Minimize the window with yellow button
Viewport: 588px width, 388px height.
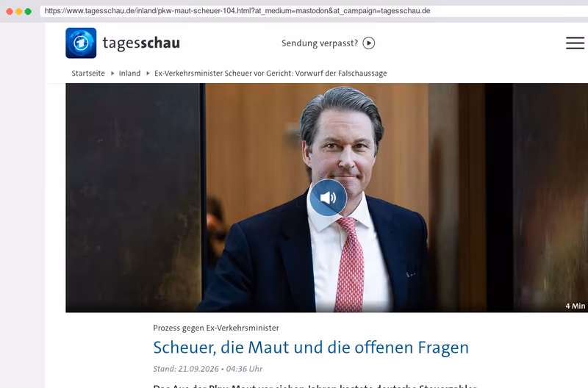19,11
